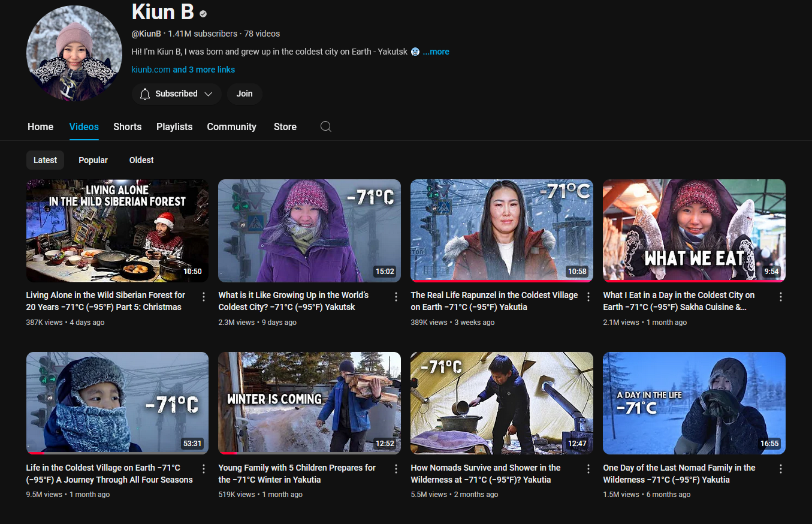Open title The Real Life Rapunzel
This screenshot has width=812, height=524.
pyautogui.click(x=494, y=301)
